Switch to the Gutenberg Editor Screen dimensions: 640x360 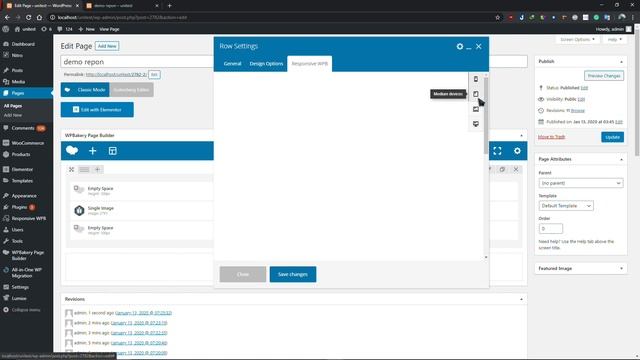tap(131, 90)
